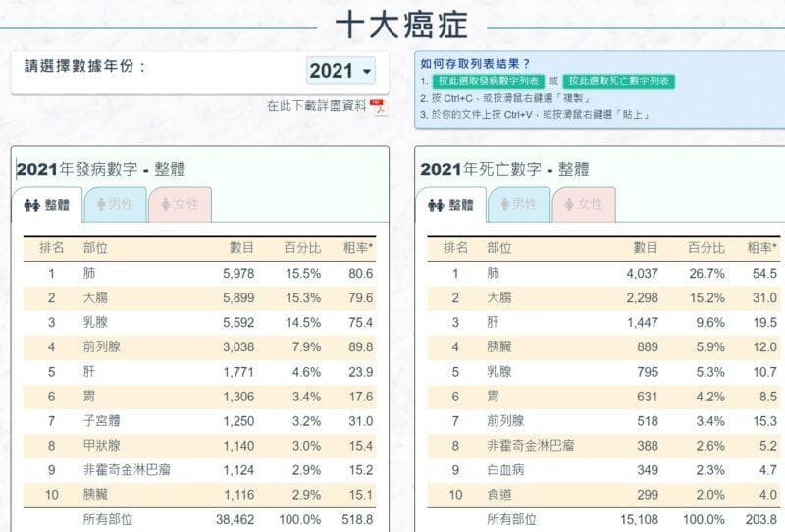This screenshot has width=785, height=532.
Task: Select the 整體 tab in incidence panel
Action: (x=47, y=205)
